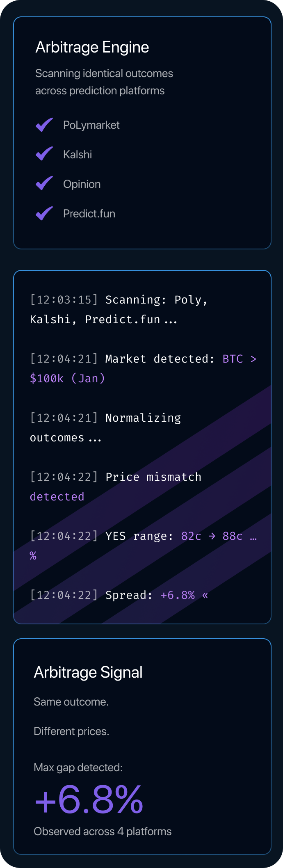Click the checkmark icon beside Kalshi
Viewport: 283px width, 868px height.
44,154
